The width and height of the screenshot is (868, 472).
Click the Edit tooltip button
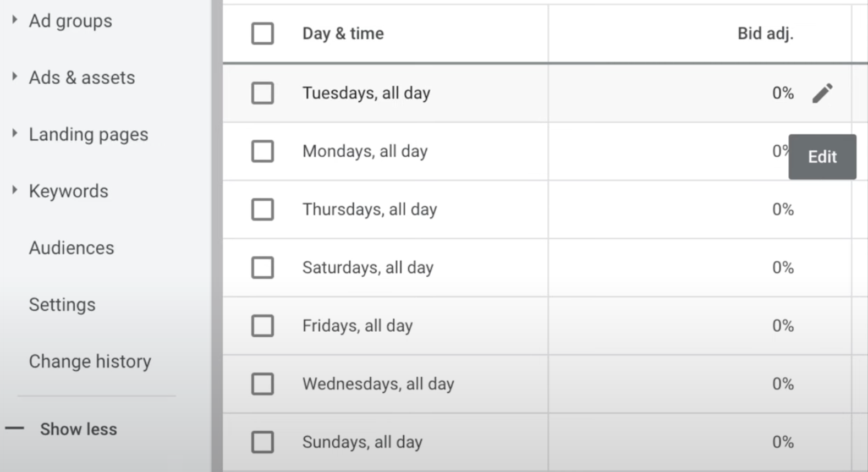click(822, 157)
